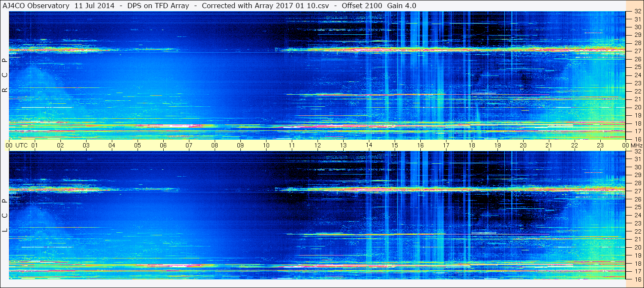Click the '00 UTC' label on time axis
Viewport: 644px width, 288px height.
(16, 145)
